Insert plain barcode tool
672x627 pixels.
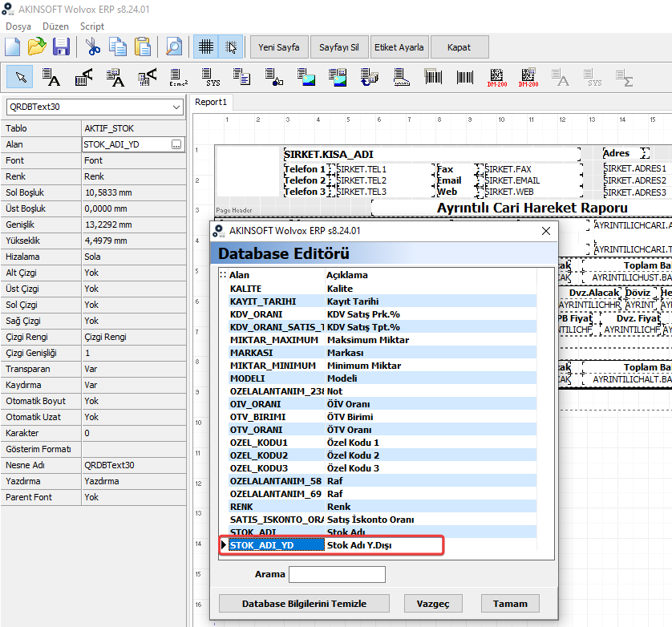465,78
